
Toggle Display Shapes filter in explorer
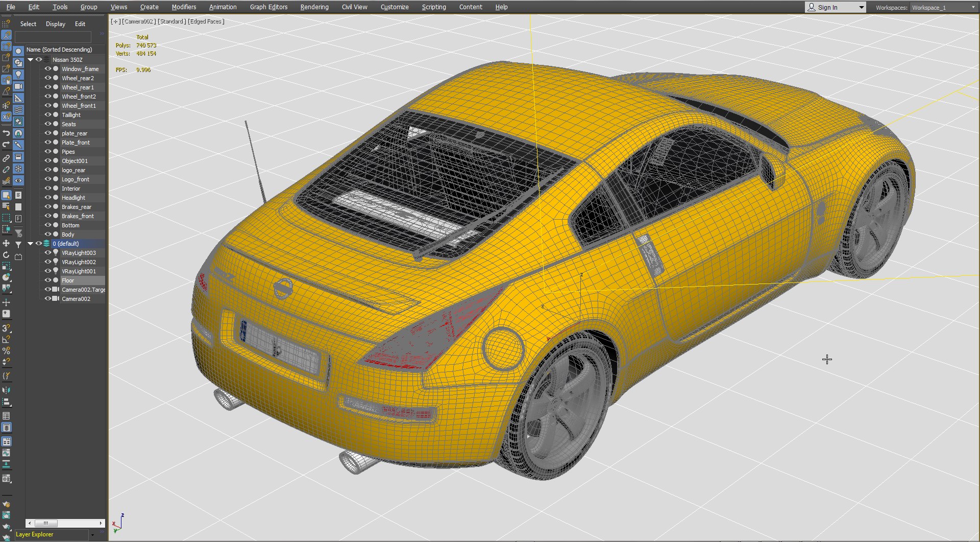click(18, 63)
